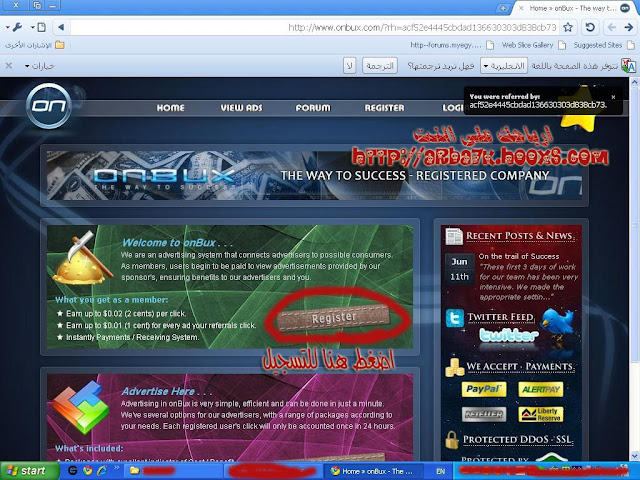The image size is (640, 480).
Task: Open the View Ads nav item
Action: [x=241, y=108]
